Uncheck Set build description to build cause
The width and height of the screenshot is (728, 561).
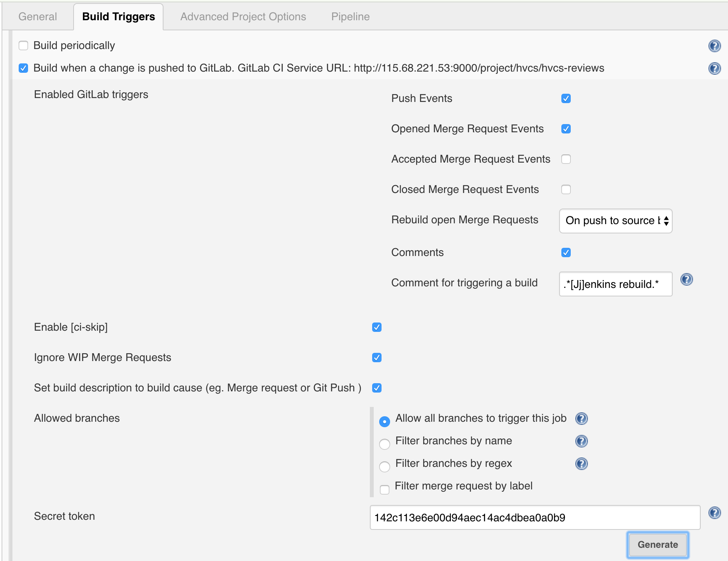coord(377,388)
